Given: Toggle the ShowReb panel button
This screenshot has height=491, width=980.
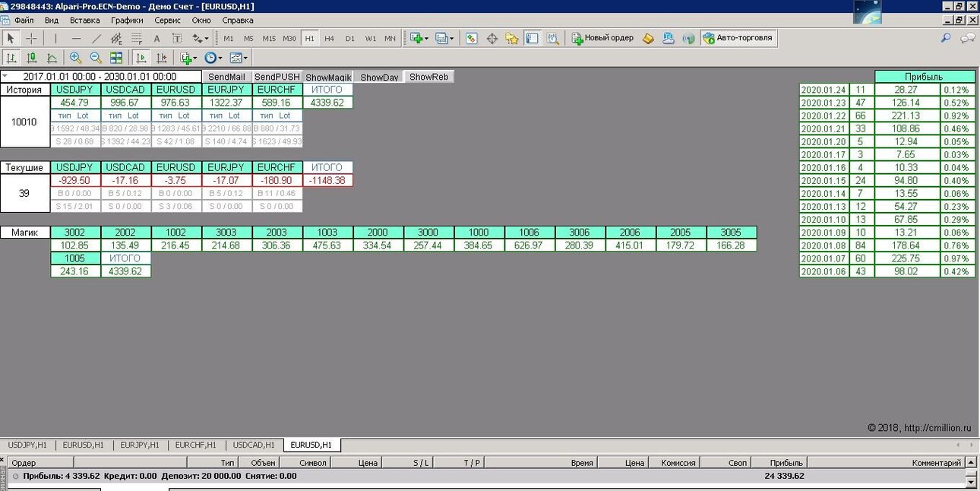Looking at the screenshot, I should coord(429,77).
